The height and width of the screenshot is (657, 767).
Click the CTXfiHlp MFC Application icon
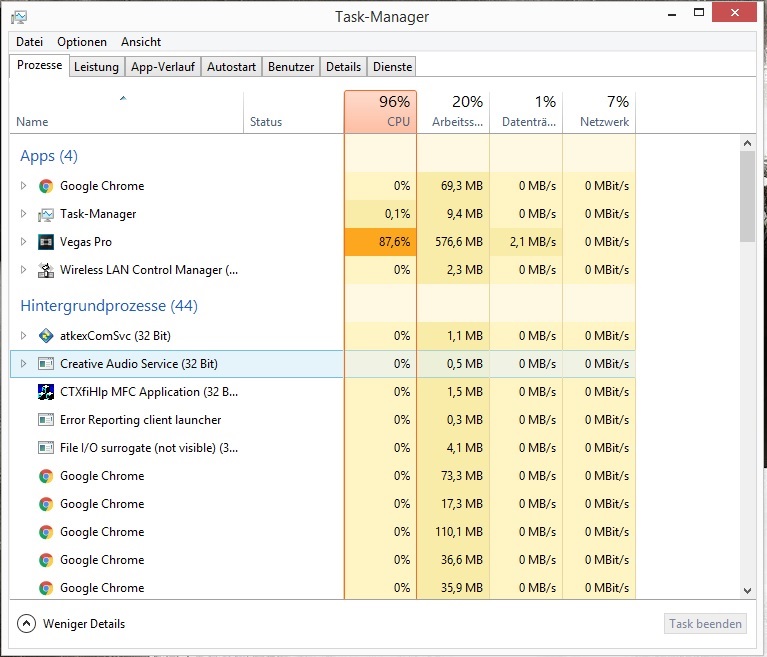pos(46,392)
